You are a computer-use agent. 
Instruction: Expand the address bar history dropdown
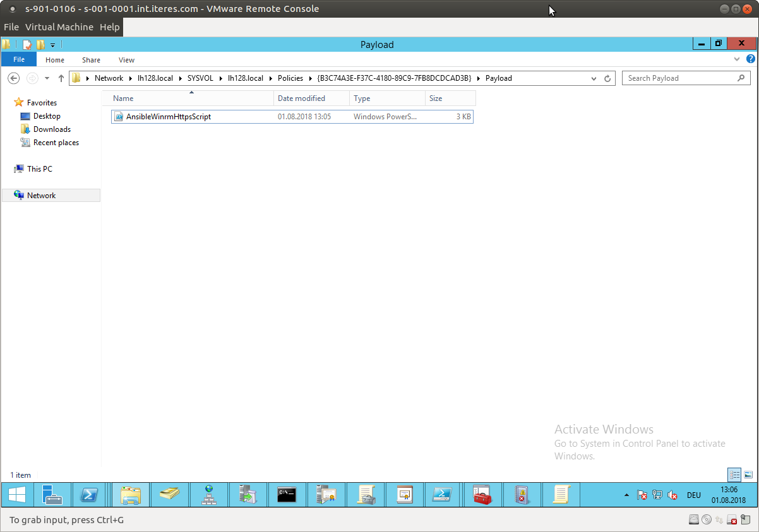coord(594,78)
